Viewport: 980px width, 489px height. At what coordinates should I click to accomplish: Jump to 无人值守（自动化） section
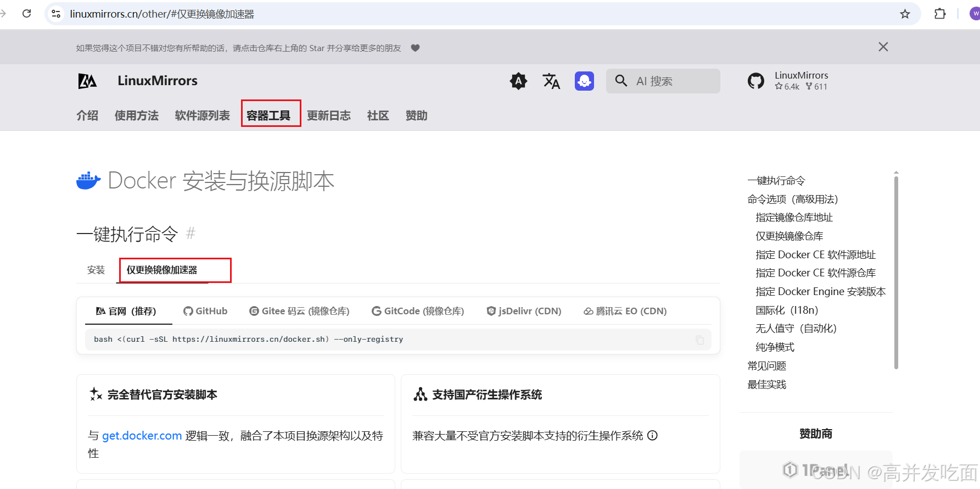[796, 329]
